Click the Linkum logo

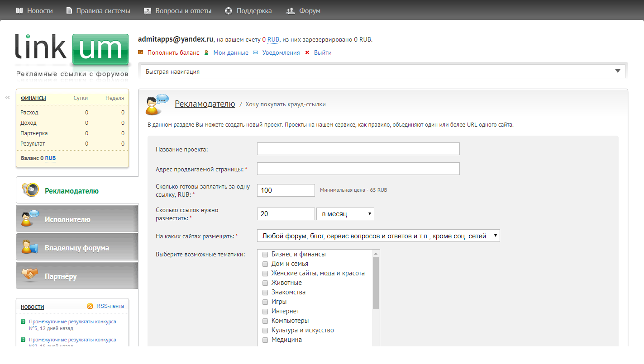72,51
